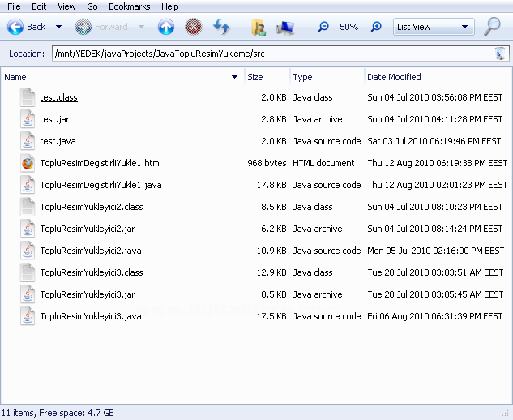
Task: Click the 17.8 KB size cell
Action: 271,186
